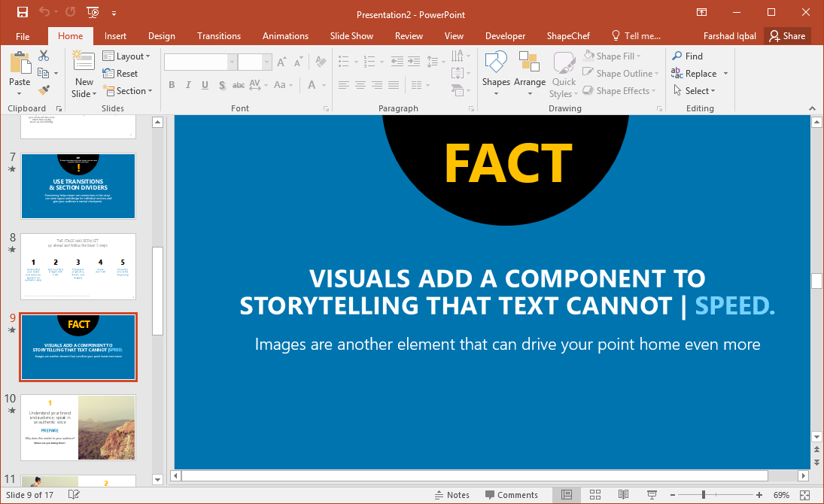
Task: Toggle Normal view button in status bar
Action: (567, 495)
